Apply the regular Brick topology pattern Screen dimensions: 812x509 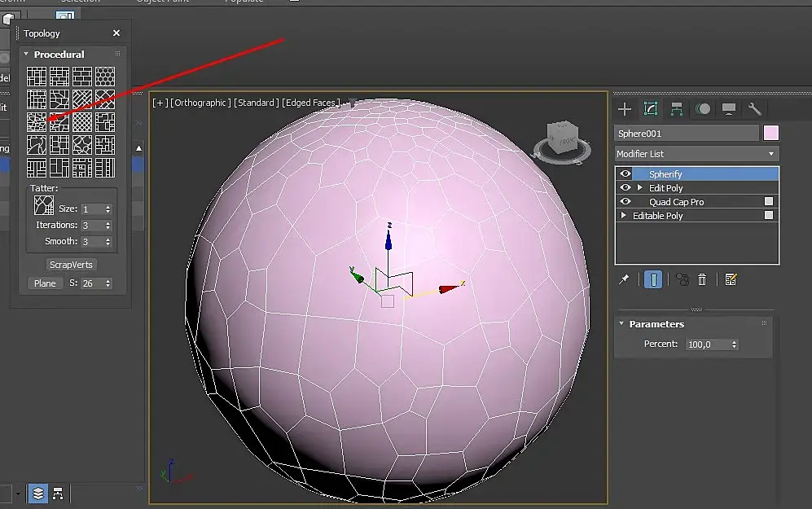[82, 77]
